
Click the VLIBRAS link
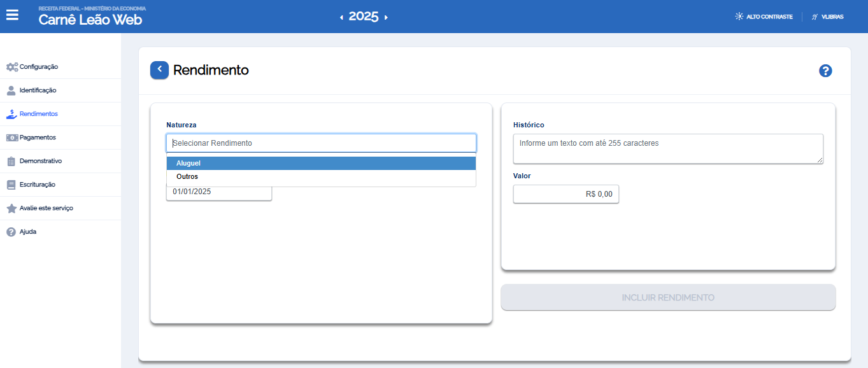click(x=833, y=17)
